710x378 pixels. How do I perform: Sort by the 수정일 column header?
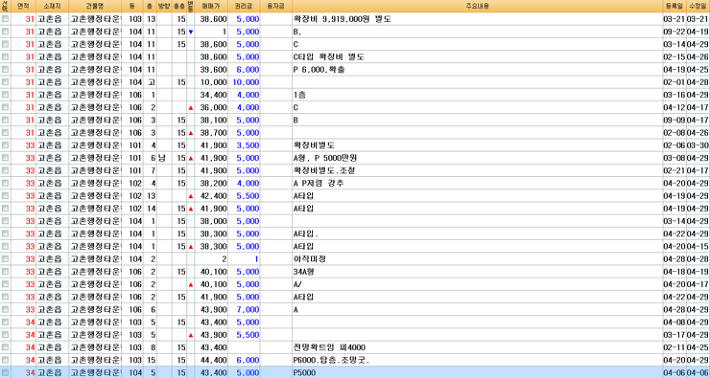(698, 6)
